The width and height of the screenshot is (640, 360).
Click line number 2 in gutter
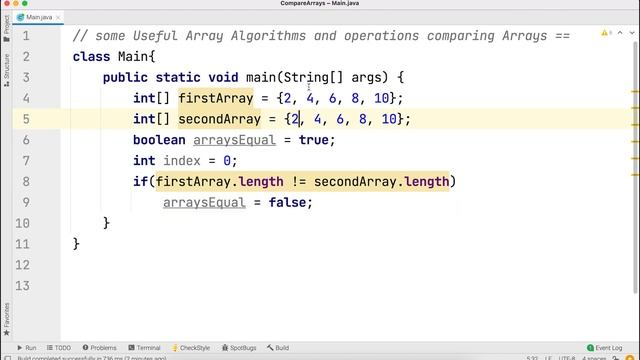(x=26, y=57)
